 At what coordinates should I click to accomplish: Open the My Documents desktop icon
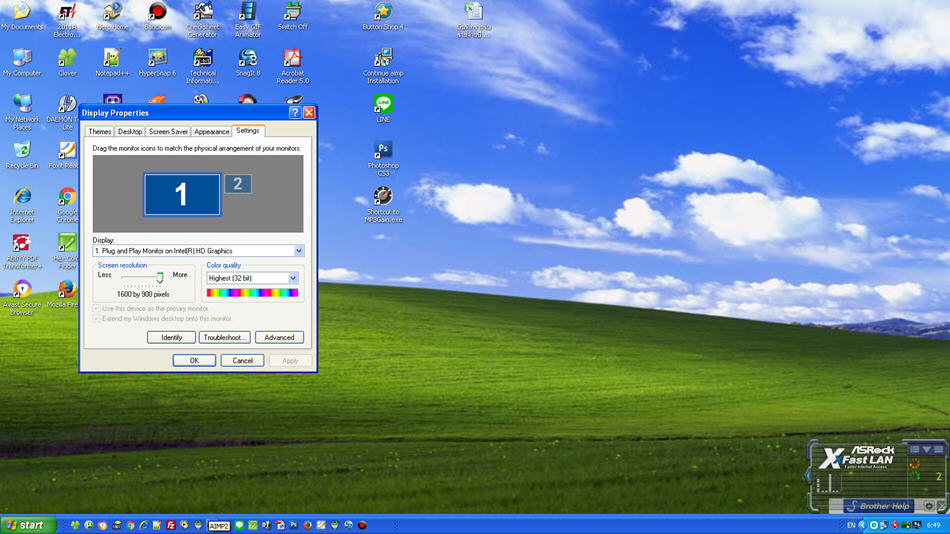22,16
